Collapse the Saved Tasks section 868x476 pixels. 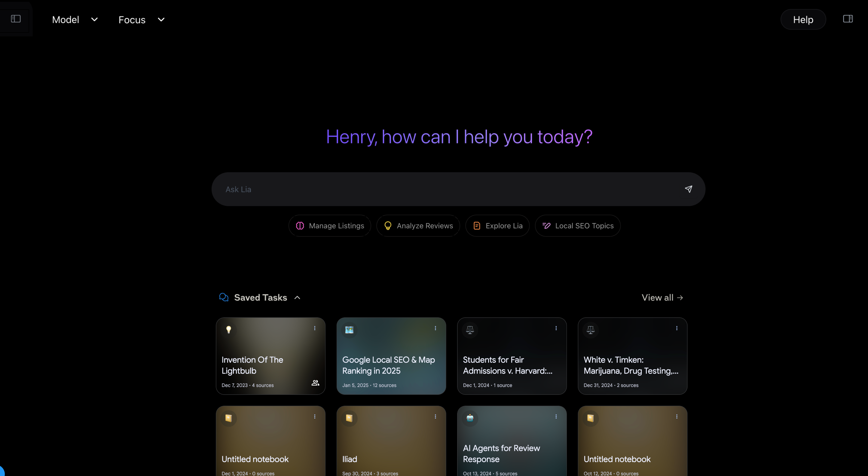coord(297,297)
